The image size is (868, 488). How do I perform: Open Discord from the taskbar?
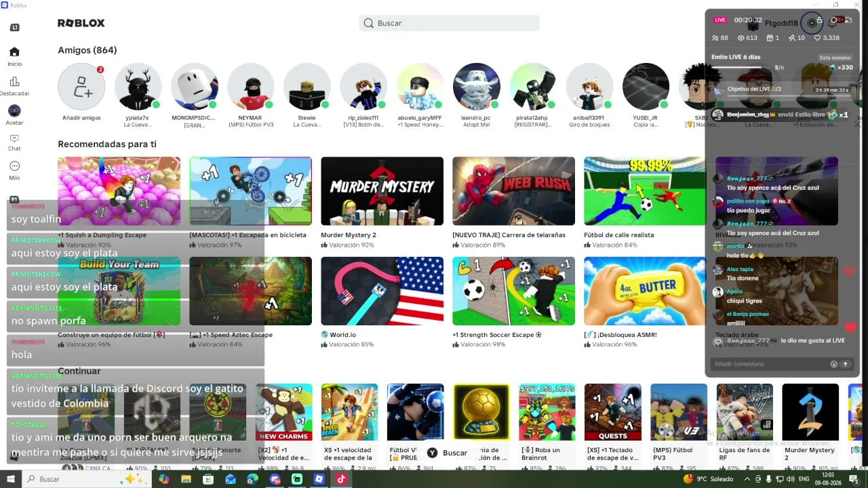275,479
